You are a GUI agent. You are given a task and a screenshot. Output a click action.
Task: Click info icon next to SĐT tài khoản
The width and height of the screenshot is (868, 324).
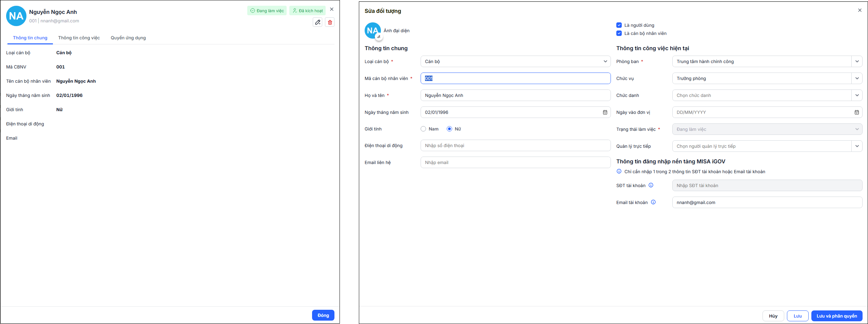(x=651, y=185)
